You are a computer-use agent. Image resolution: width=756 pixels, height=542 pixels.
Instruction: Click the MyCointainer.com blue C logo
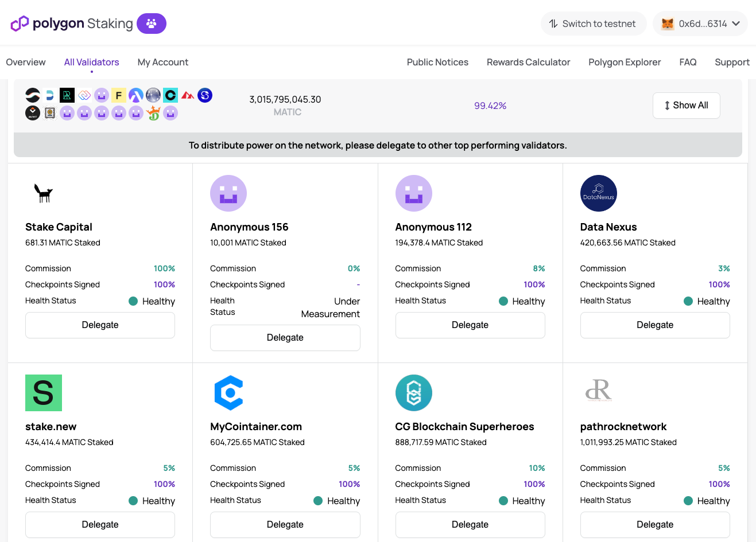(228, 393)
